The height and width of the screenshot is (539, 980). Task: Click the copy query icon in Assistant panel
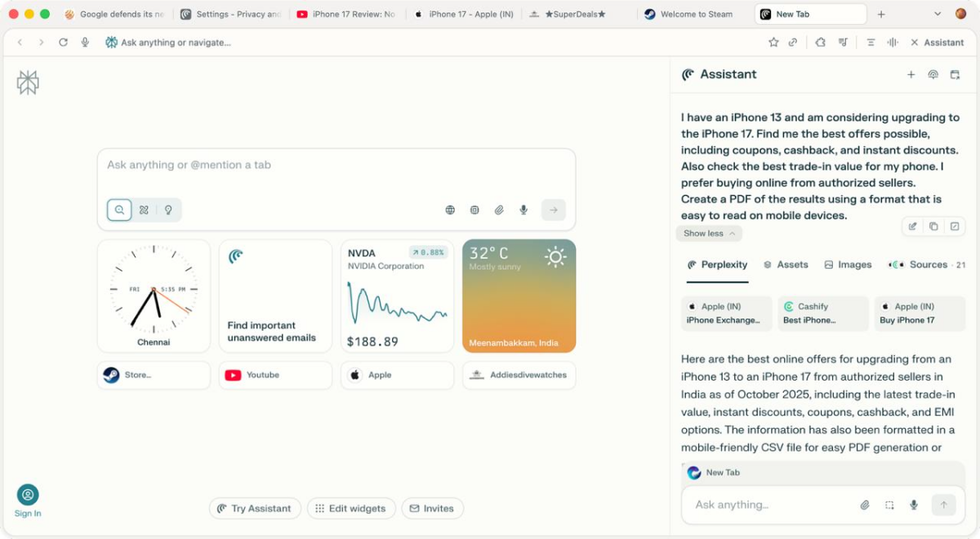click(x=933, y=226)
